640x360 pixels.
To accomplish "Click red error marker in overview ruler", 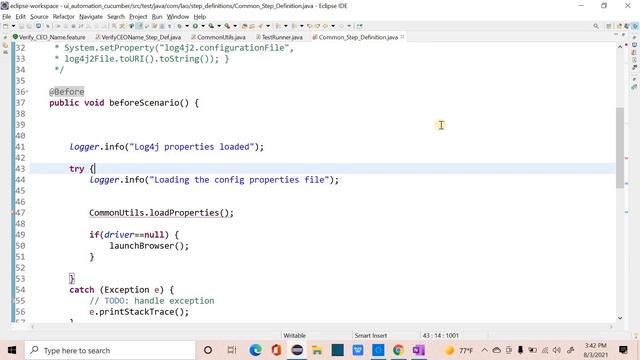I will point(627,158).
